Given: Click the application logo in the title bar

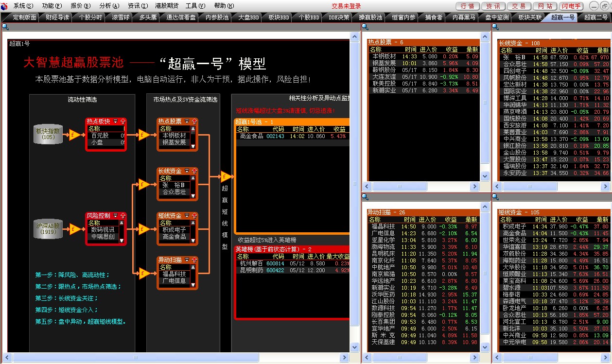Looking at the screenshot, I should point(5,6).
